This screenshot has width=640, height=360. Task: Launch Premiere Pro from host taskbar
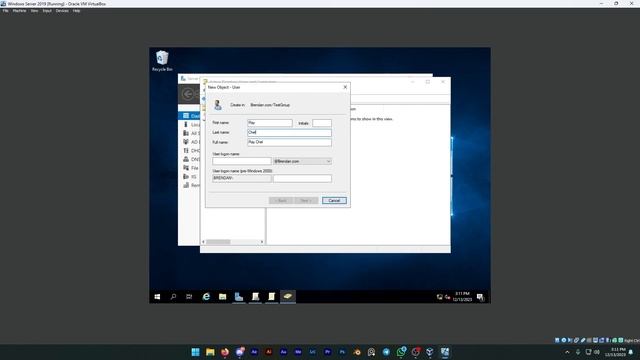click(x=327, y=352)
